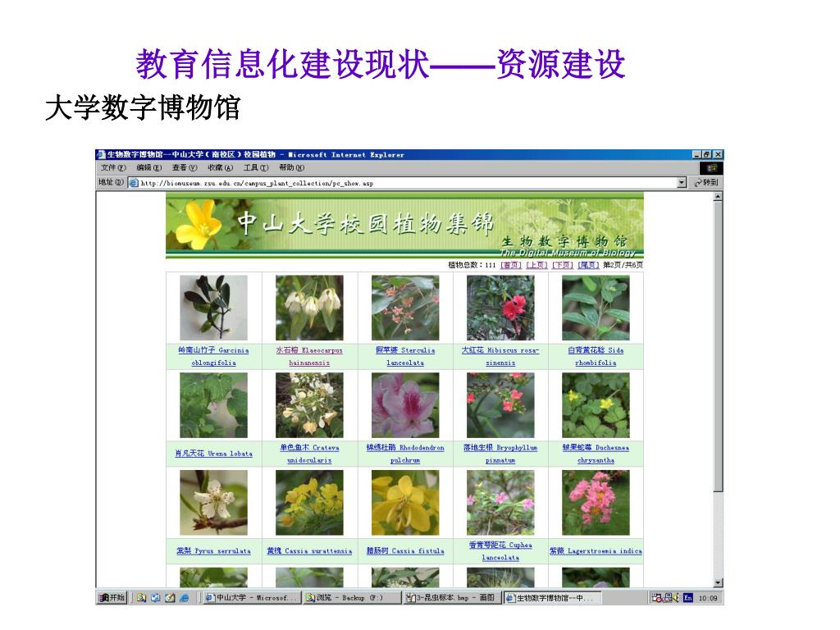Click the Bryophyllum pinnatum photo thumbnail
Viewport: 840px width, 630px height.
[x=500, y=405]
